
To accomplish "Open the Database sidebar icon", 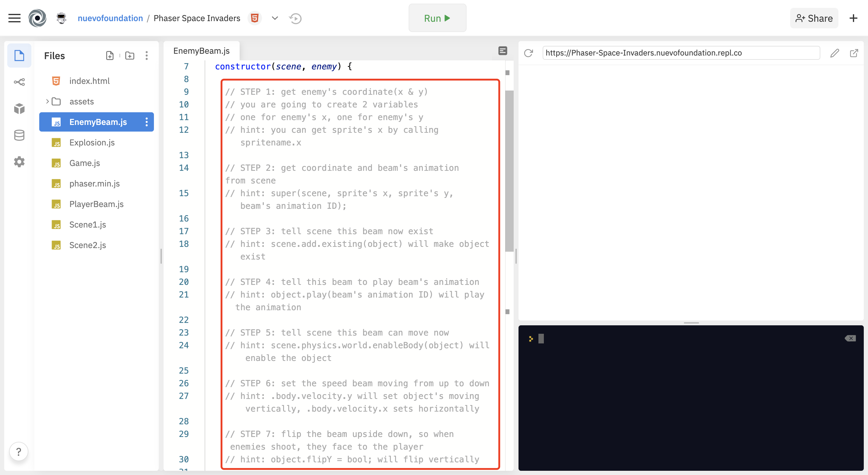I will click(19, 135).
